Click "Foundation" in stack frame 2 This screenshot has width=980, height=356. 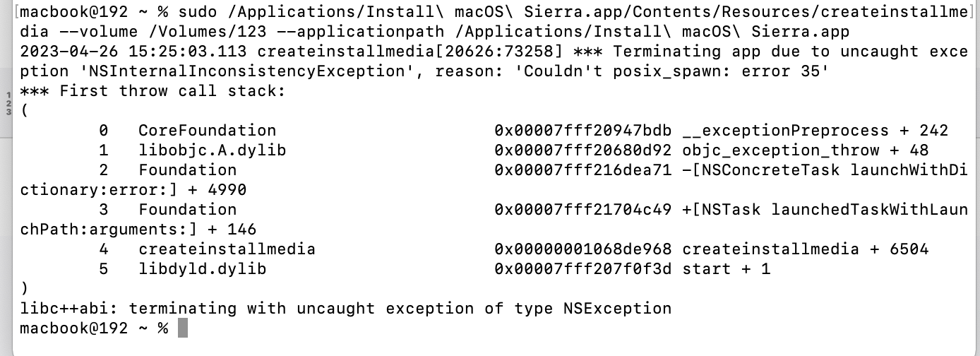[187, 170]
